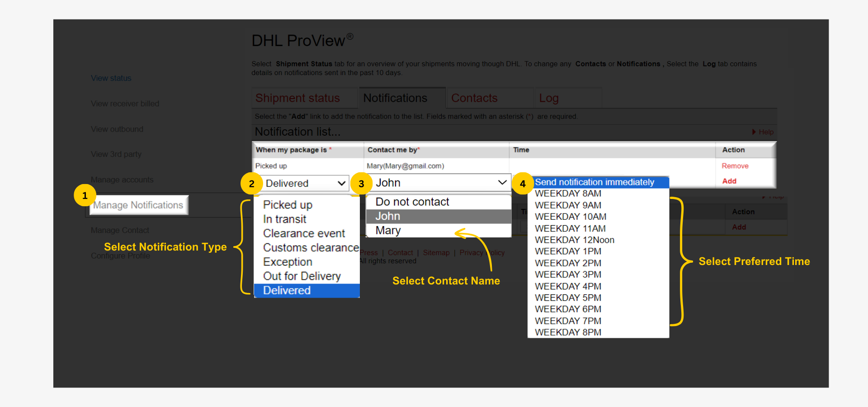Select WEEKDAY 3PM time option
This screenshot has height=407, width=868.
coord(599,274)
